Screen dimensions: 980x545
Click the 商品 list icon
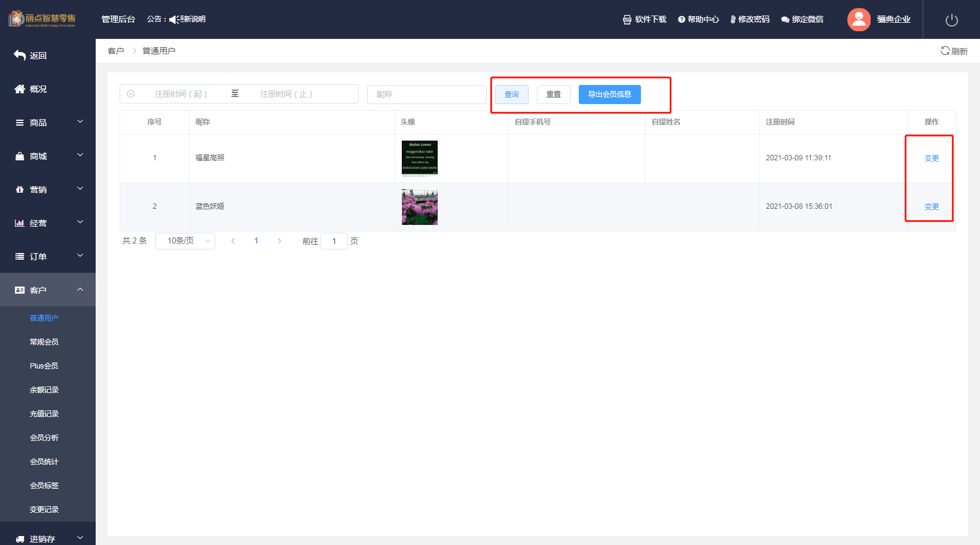[x=20, y=122]
